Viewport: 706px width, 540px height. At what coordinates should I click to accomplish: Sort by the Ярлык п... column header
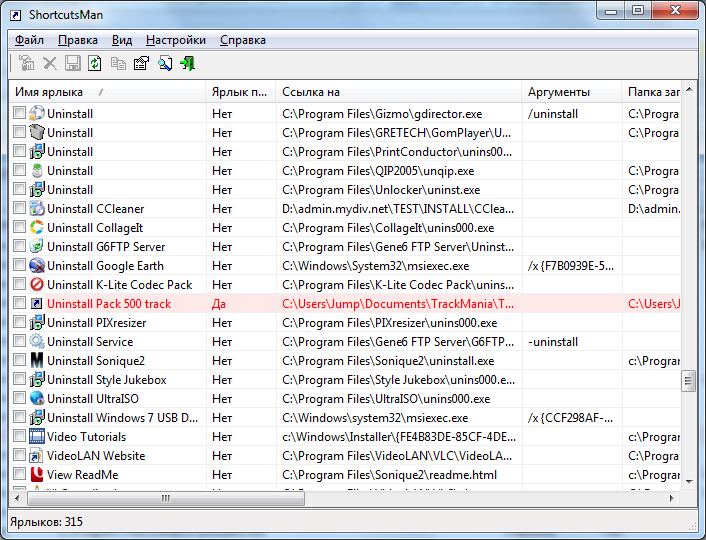[x=241, y=92]
